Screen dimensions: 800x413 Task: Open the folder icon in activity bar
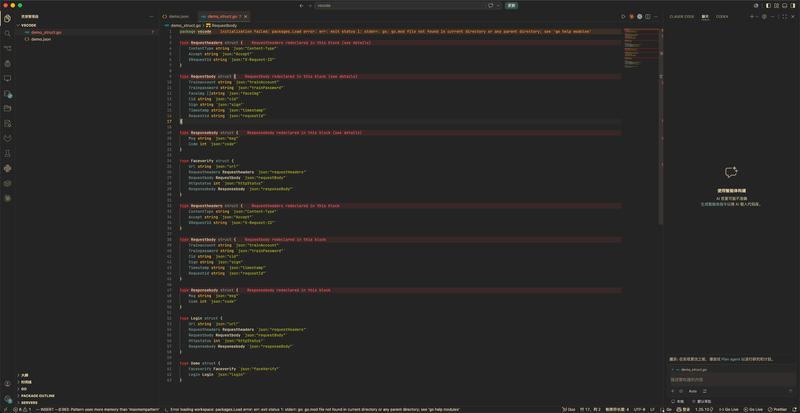click(8, 108)
